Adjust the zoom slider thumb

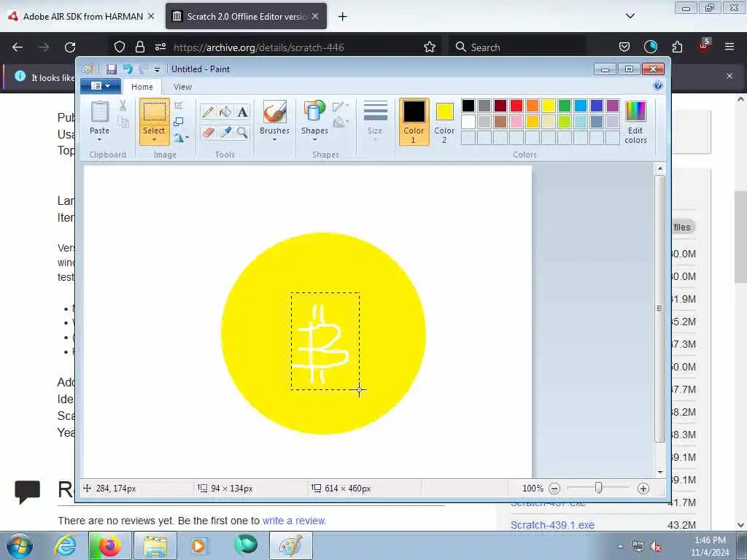[598, 488]
